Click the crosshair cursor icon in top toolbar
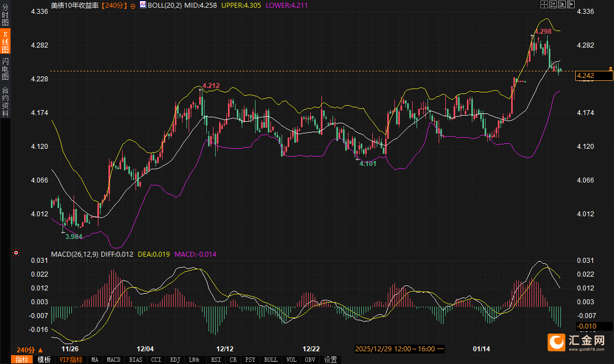The height and width of the screenshot is (364, 614). coord(544,4)
